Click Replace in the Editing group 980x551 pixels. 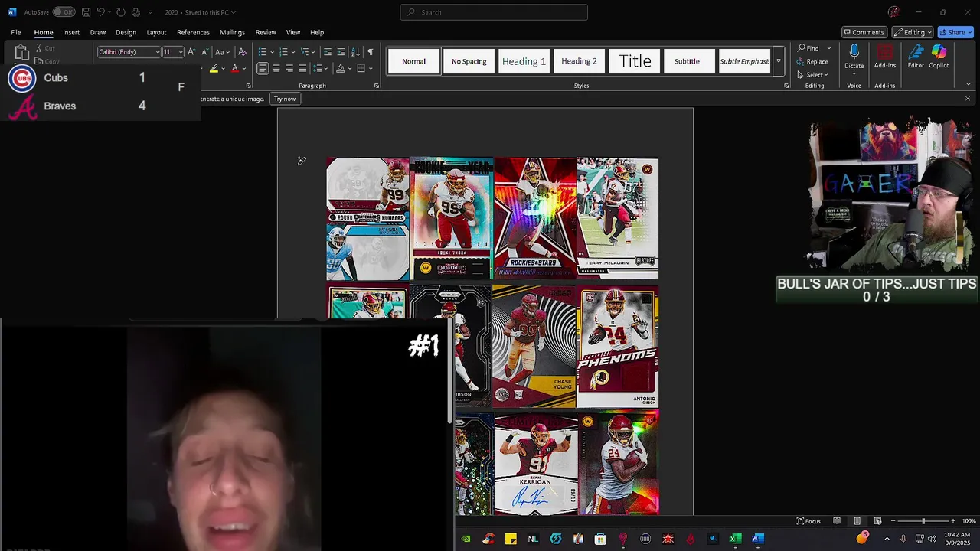coord(812,62)
